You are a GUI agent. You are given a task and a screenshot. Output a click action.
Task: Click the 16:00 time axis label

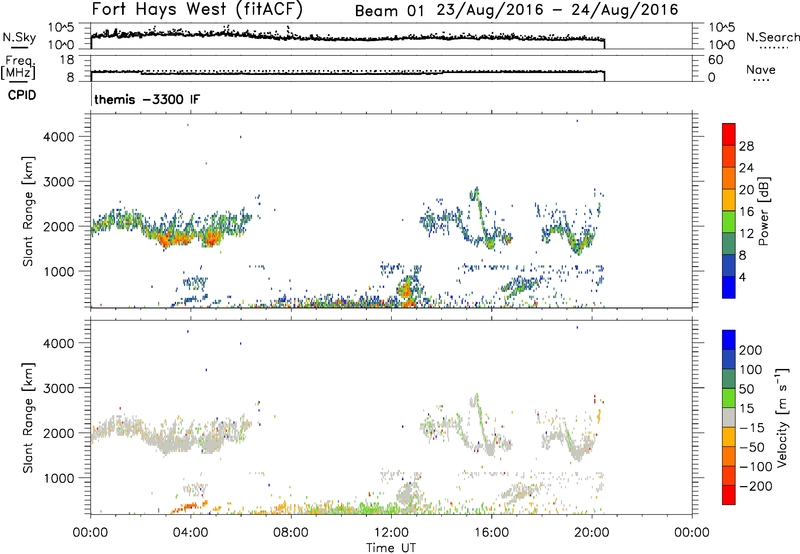[491, 533]
